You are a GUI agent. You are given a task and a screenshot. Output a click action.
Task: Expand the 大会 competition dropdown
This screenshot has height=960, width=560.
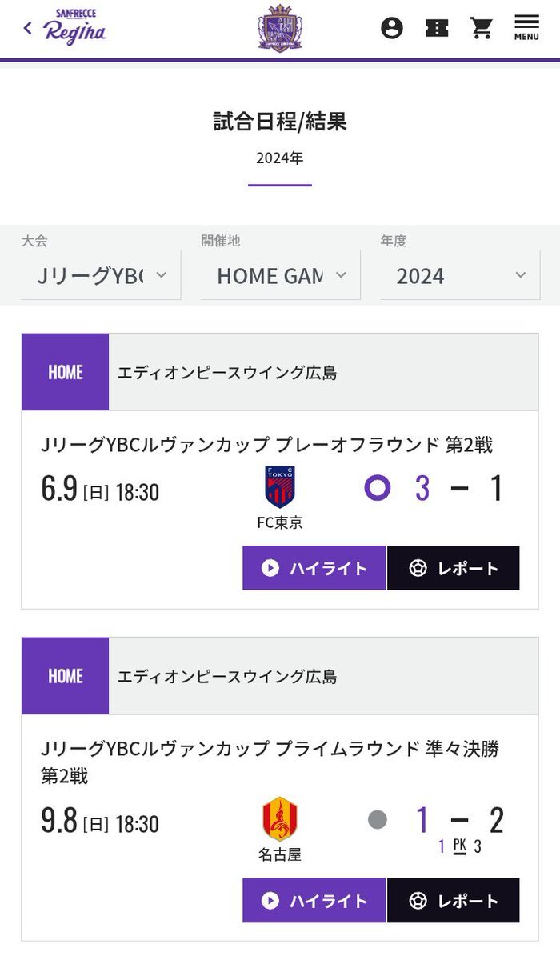[101, 276]
